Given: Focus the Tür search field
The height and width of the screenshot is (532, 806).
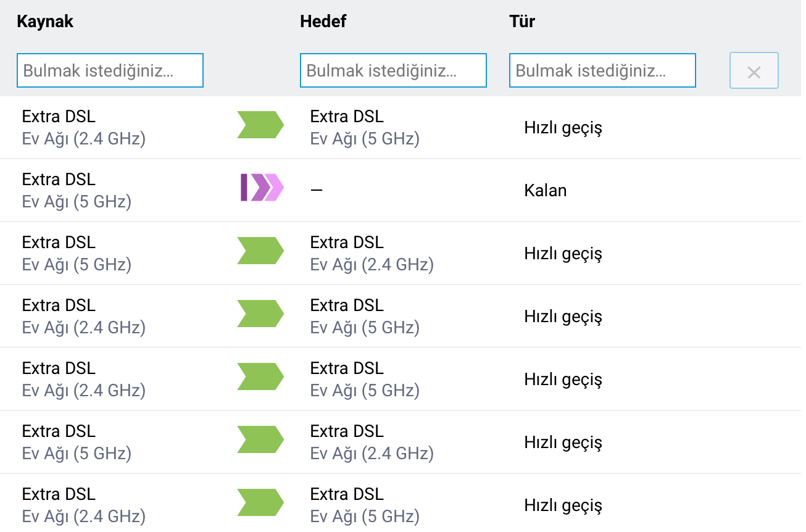Looking at the screenshot, I should [602, 70].
